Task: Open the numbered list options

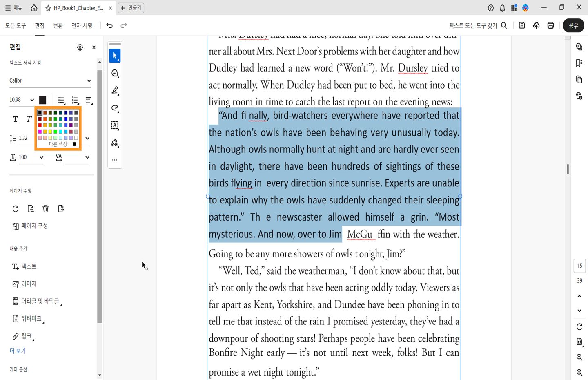Action: coord(76,100)
